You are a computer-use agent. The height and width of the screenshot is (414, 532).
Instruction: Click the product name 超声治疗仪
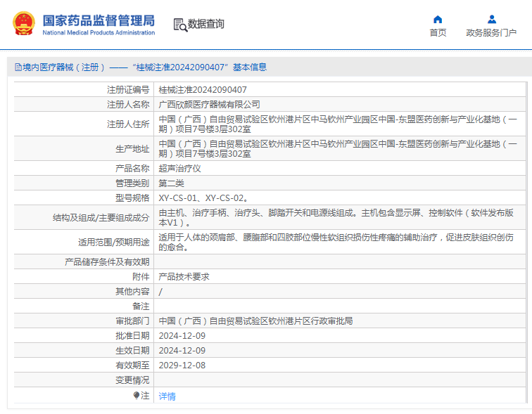coord(180,168)
